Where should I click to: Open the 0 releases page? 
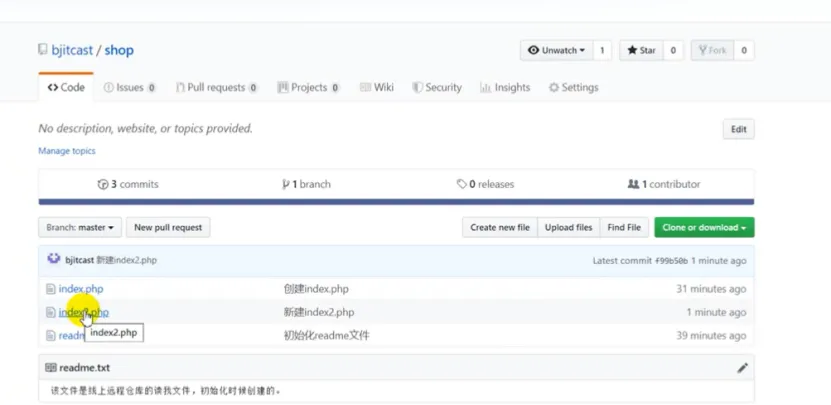485,184
